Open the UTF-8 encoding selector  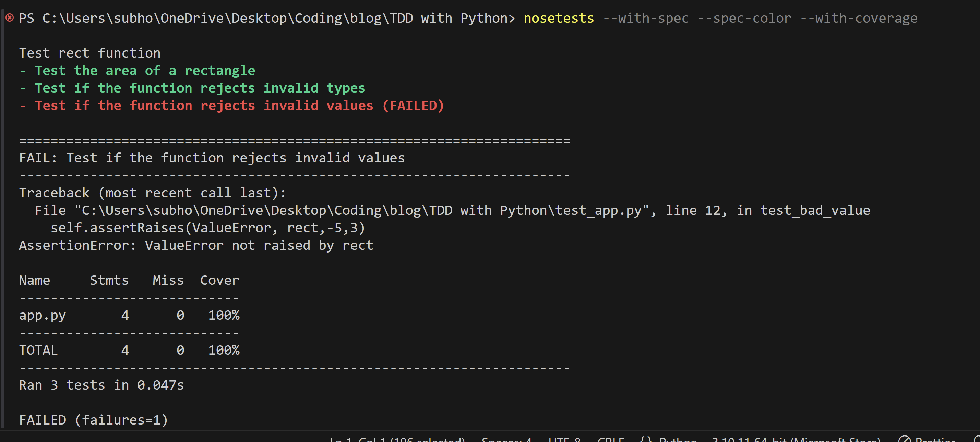pos(564,440)
